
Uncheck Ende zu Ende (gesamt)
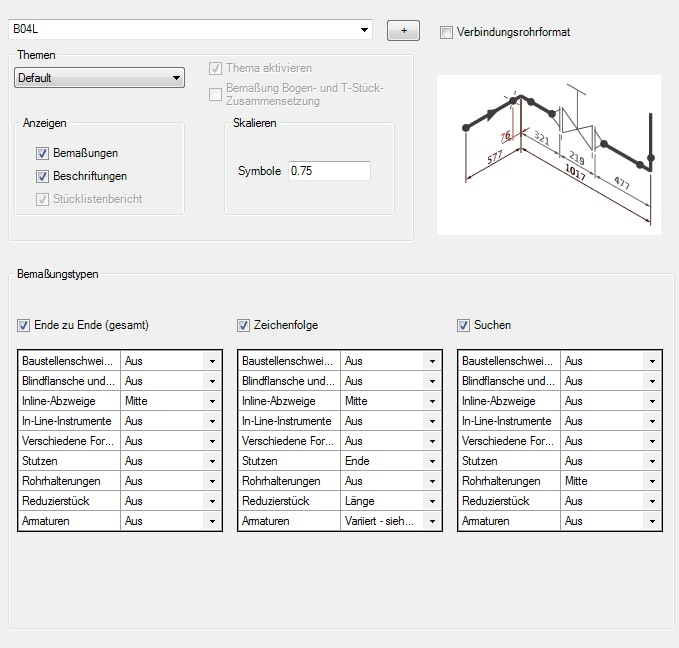coord(23,325)
